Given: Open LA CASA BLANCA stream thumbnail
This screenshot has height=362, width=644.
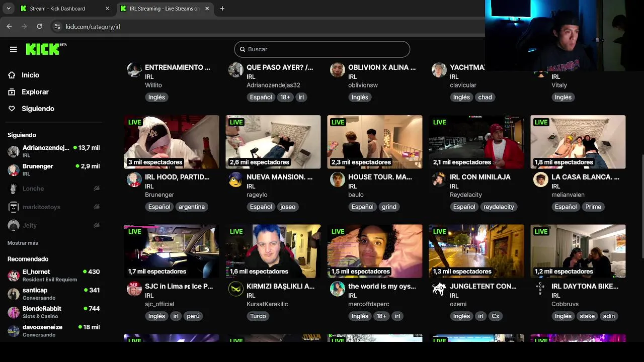Looking at the screenshot, I should 578,142.
